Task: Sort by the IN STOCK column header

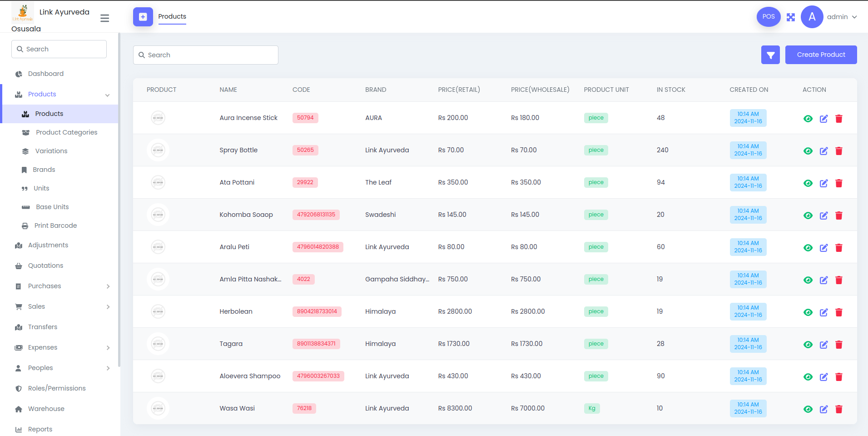Action: [671, 90]
